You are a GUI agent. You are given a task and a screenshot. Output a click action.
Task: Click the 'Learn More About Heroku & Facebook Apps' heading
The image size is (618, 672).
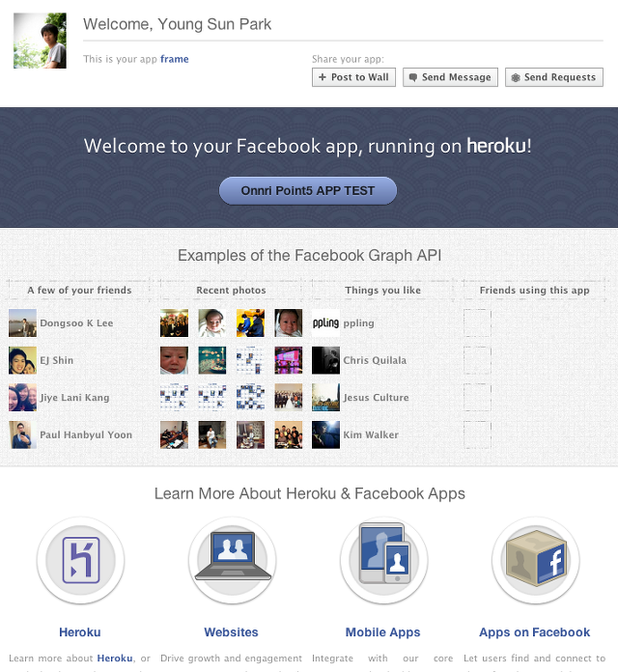point(309,493)
